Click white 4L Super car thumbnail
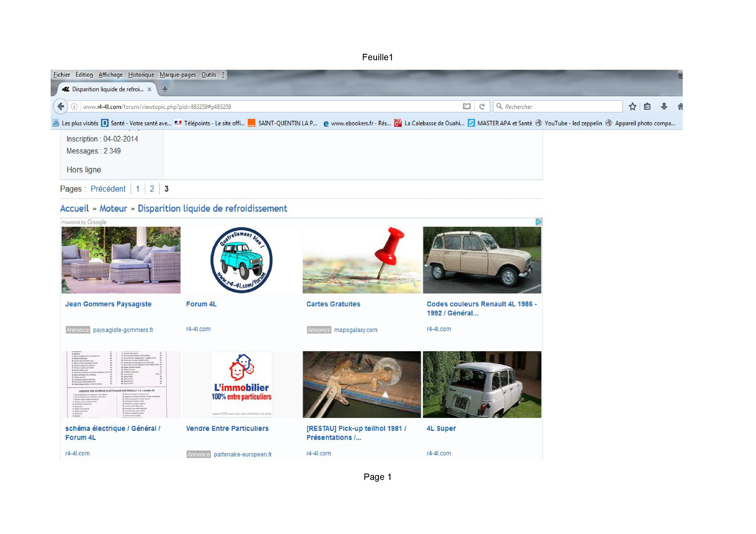The image size is (756, 534). 482,385
